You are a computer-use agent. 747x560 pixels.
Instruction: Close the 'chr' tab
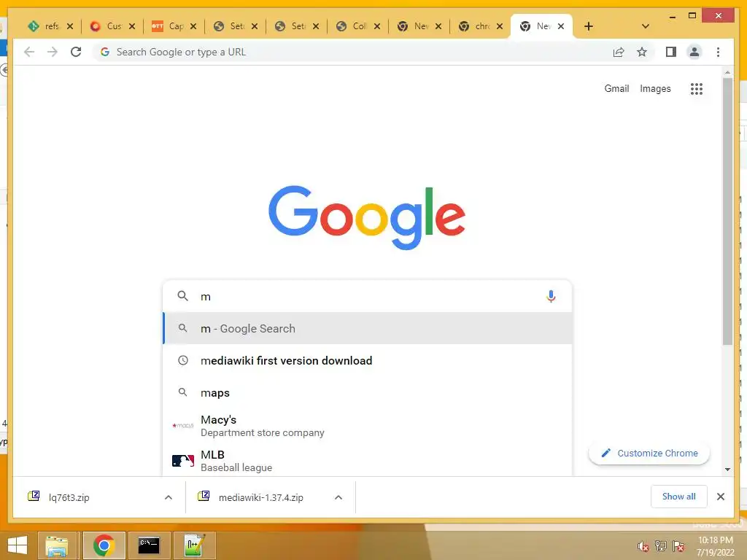pos(499,26)
